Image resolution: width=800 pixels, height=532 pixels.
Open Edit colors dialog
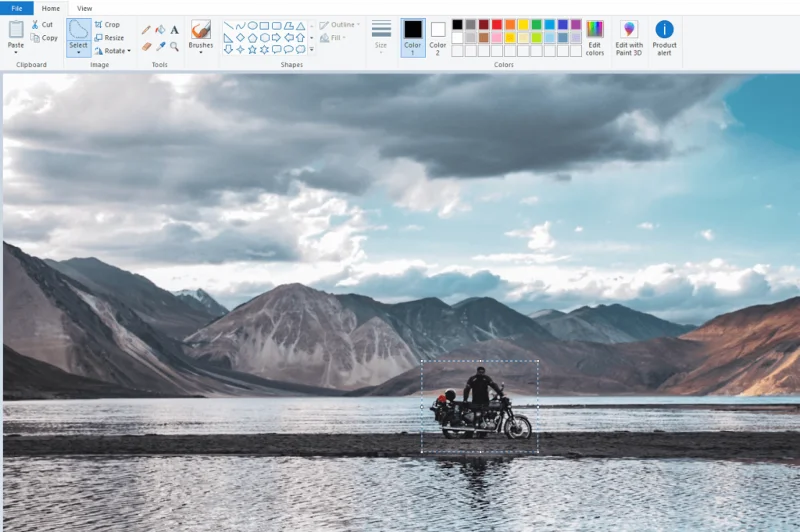click(x=594, y=38)
